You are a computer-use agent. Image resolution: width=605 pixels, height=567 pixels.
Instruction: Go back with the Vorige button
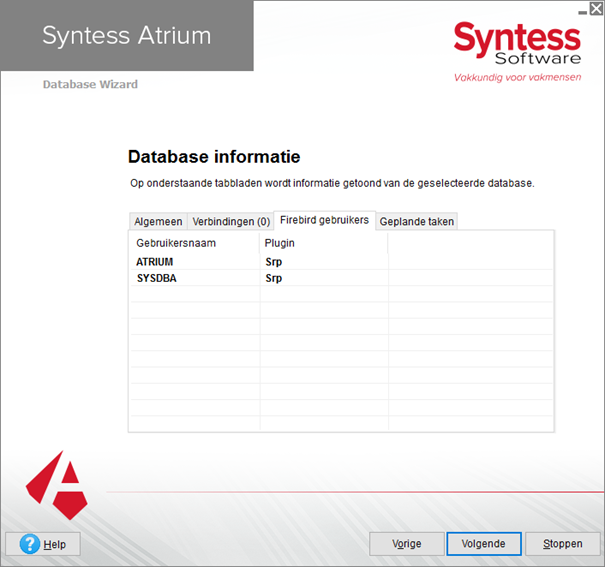click(407, 544)
